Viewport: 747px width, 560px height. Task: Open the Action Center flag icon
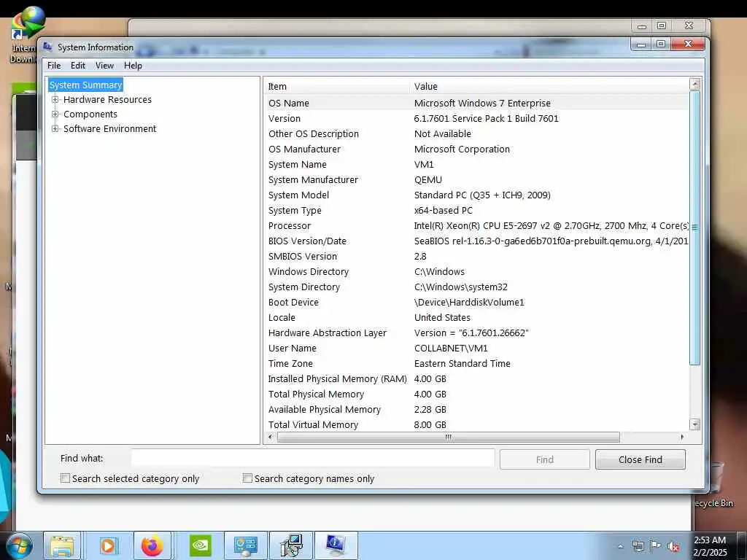tap(656, 546)
